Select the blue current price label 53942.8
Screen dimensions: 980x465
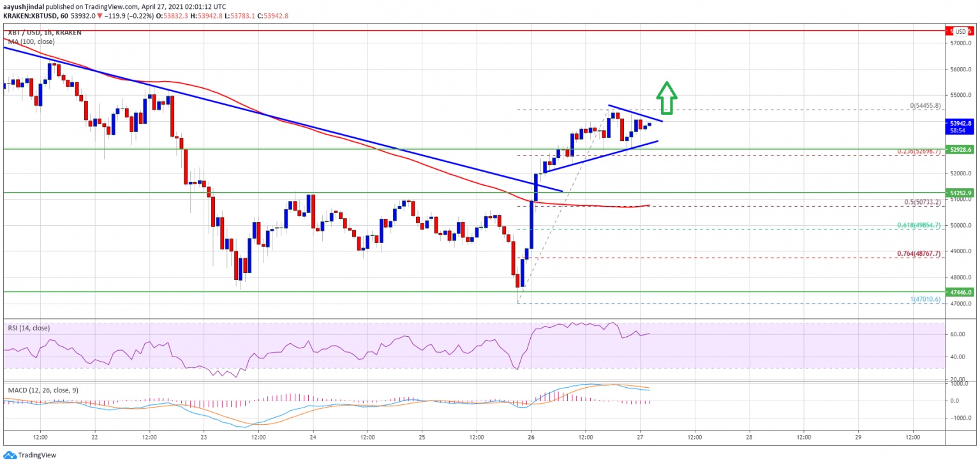pyautogui.click(x=960, y=123)
